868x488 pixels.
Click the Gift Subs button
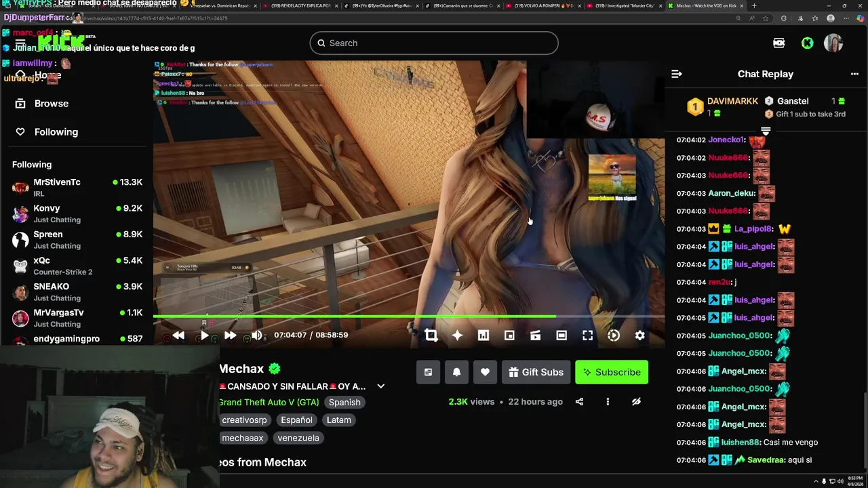click(x=536, y=372)
